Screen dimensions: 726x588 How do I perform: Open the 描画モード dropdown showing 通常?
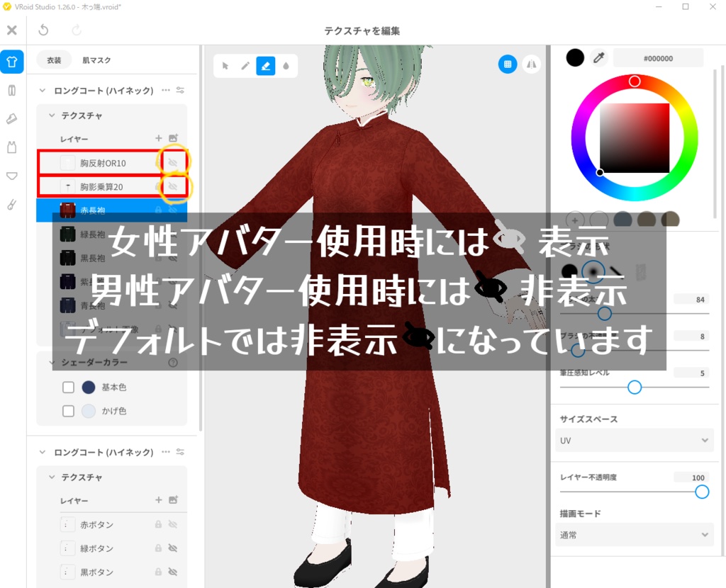(x=634, y=535)
